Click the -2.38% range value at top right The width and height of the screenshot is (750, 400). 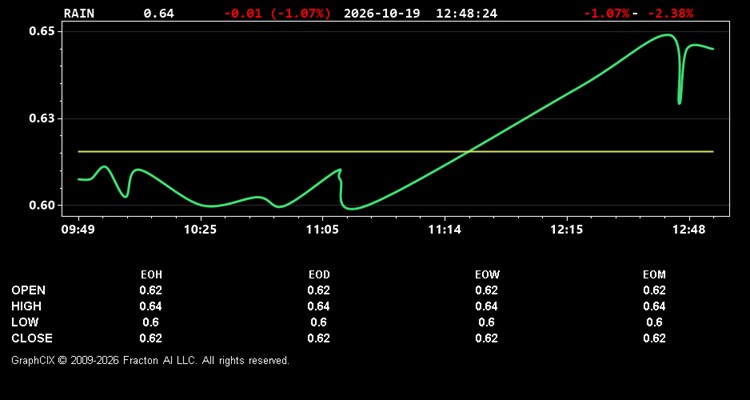click(x=670, y=13)
